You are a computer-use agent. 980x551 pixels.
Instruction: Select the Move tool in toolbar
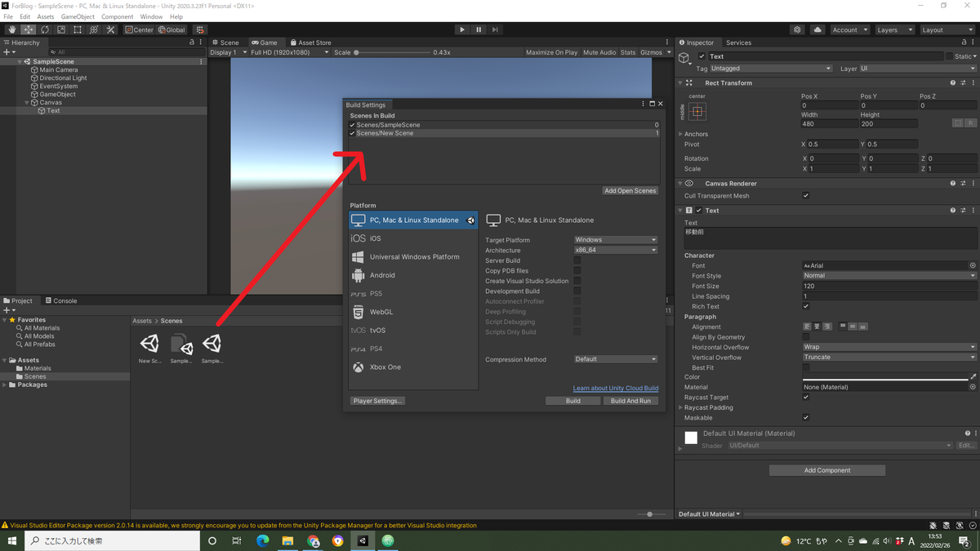[29, 29]
